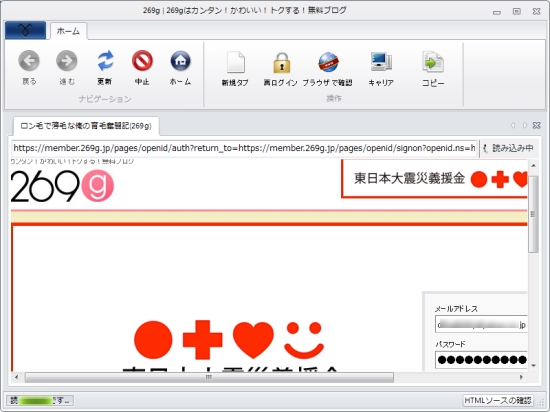Click the vertical scrollbar up arrow
Viewport: 550px width, 412px height.
pos(534,165)
